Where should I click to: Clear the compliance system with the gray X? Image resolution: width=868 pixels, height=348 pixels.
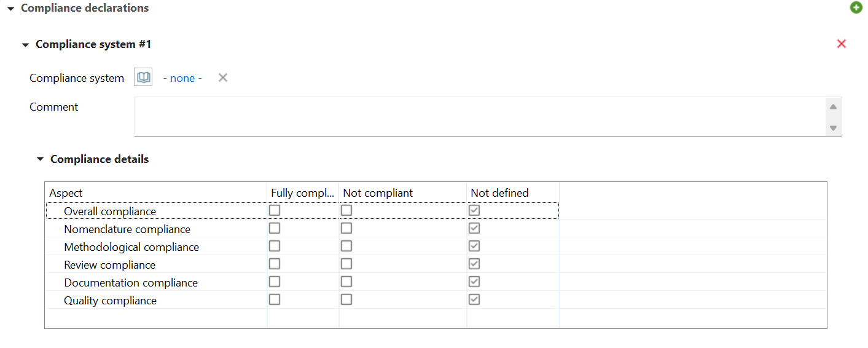[x=223, y=77]
